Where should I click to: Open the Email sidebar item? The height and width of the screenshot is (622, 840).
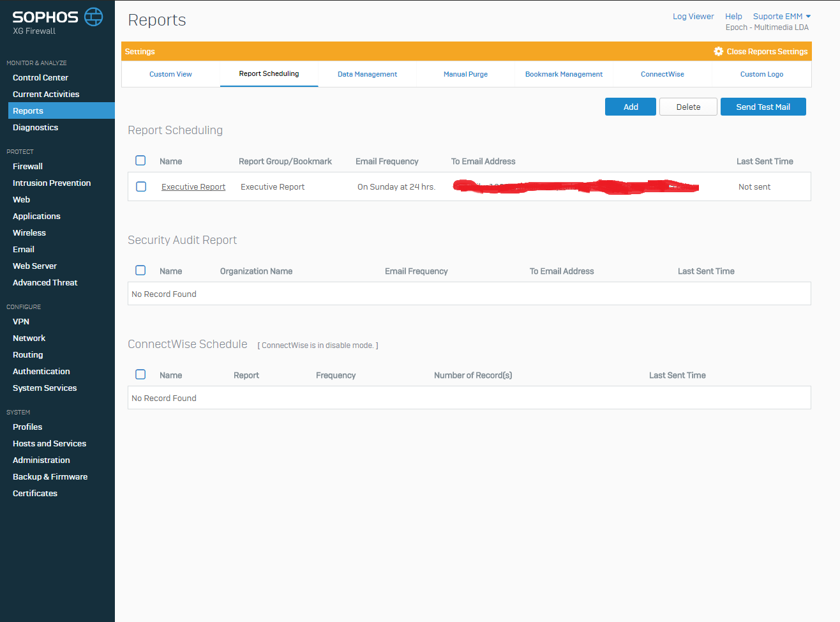pos(24,249)
